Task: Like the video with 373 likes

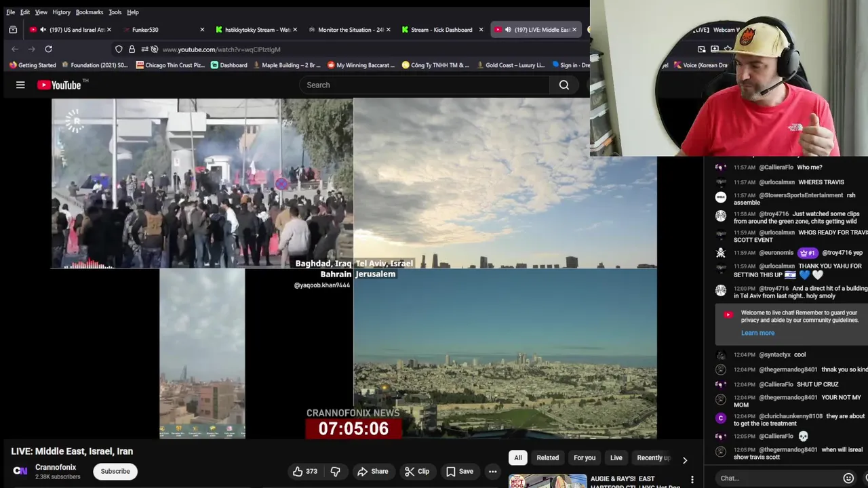Action: [305, 471]
